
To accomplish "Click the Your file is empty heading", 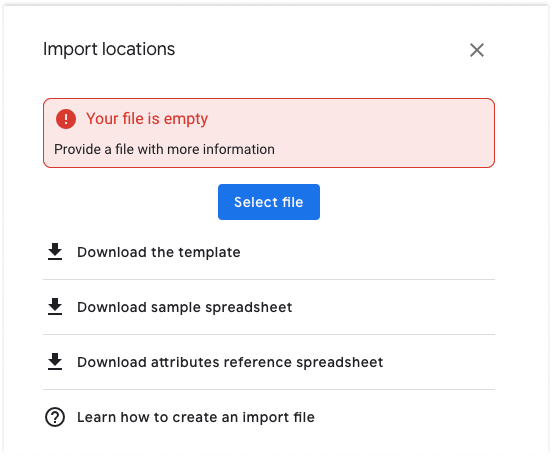I will [x=147, y=119].
